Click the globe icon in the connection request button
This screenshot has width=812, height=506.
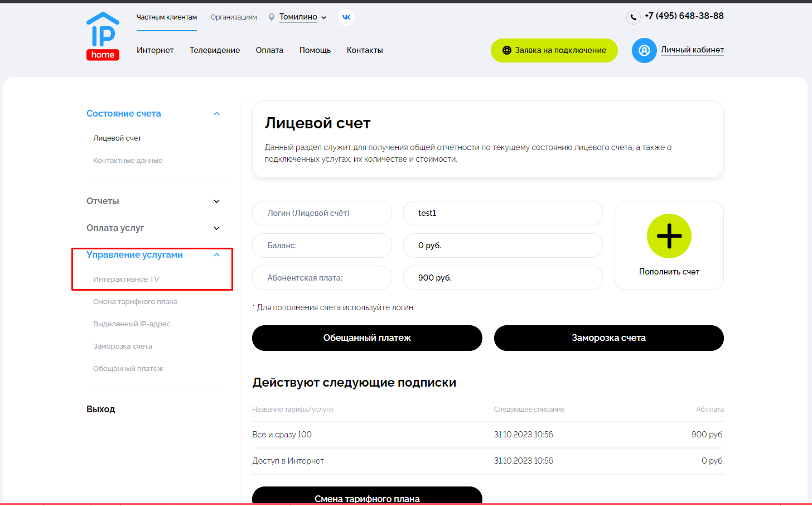click(506, 50)
